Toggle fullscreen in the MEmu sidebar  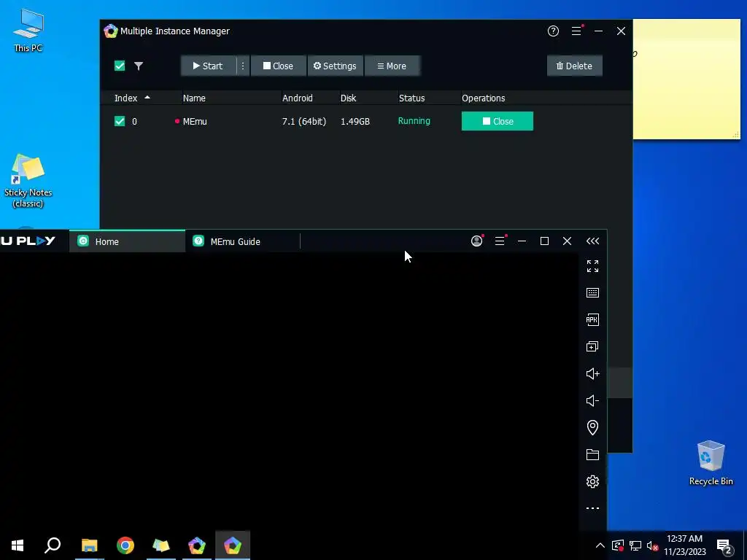[592, 266]
